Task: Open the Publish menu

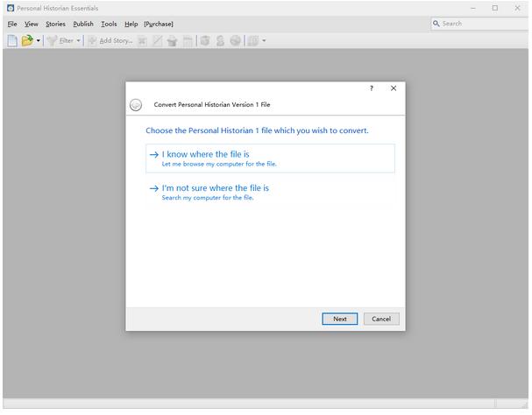Action: (83, 24)
